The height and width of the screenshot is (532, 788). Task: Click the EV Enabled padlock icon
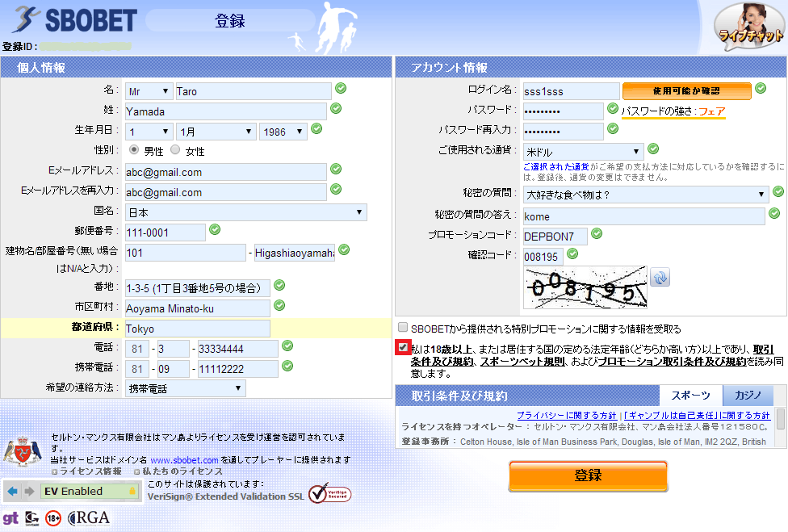[132, 491]
